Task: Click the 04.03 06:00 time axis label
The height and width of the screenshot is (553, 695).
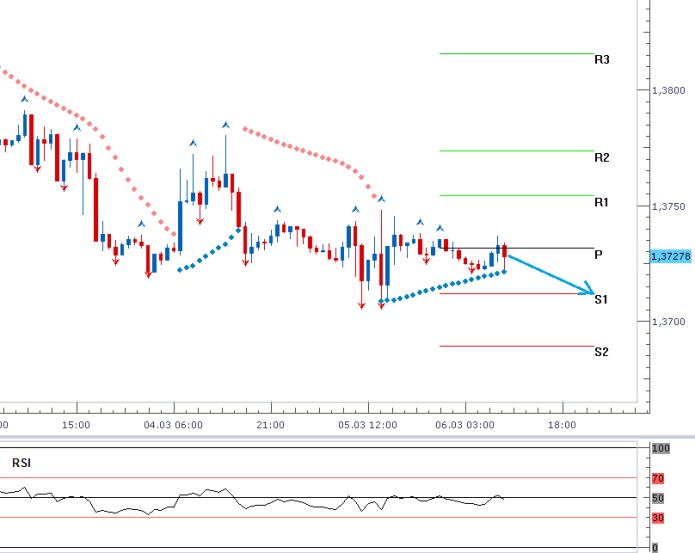Action: 173,425
